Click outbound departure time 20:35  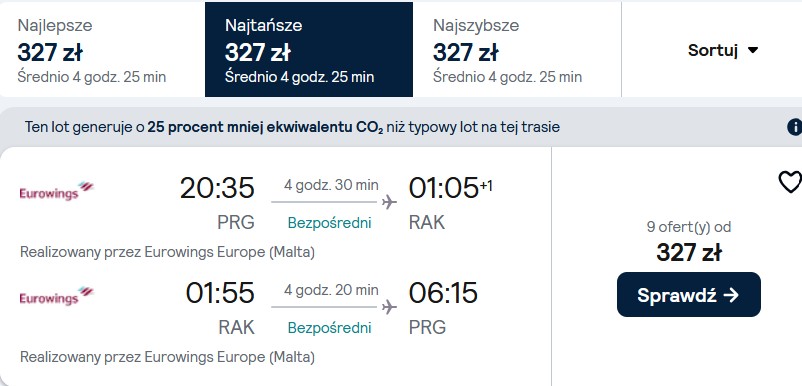click(217, 188)
